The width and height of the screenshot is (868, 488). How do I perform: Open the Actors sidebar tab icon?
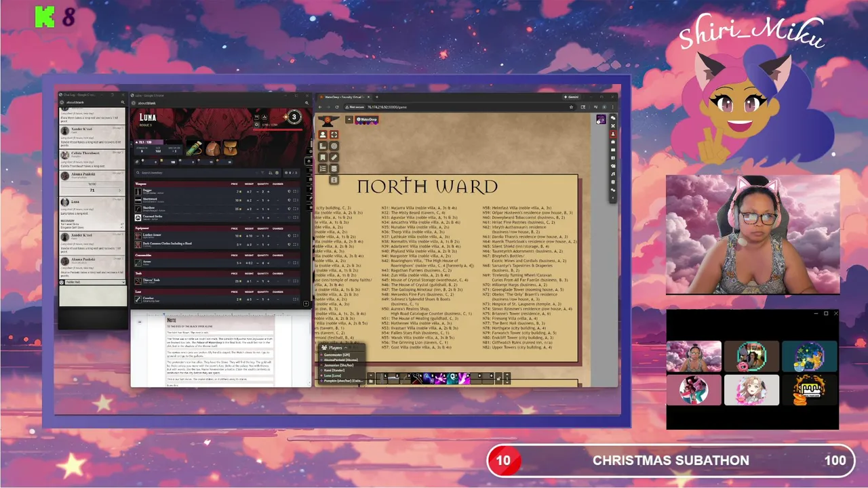pos(612,134)
